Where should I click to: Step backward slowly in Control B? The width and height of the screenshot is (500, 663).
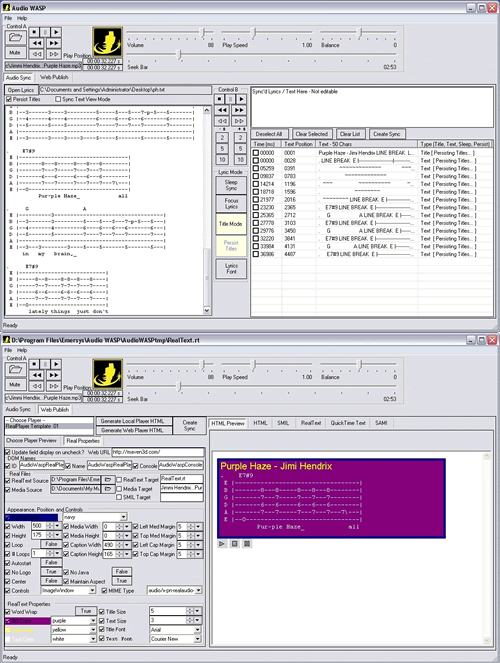tap(222, 121)
